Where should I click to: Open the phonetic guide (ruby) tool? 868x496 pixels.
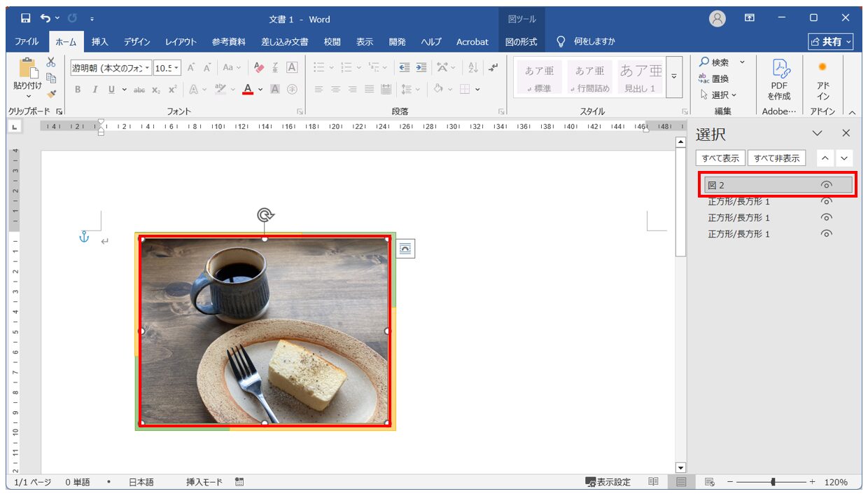[x=276, y=68]
